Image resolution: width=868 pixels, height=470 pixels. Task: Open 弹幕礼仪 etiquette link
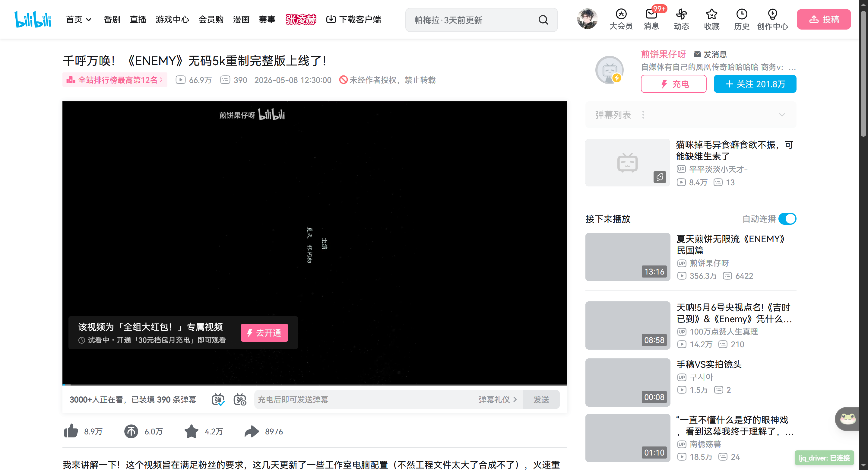[x=498, y=399]
